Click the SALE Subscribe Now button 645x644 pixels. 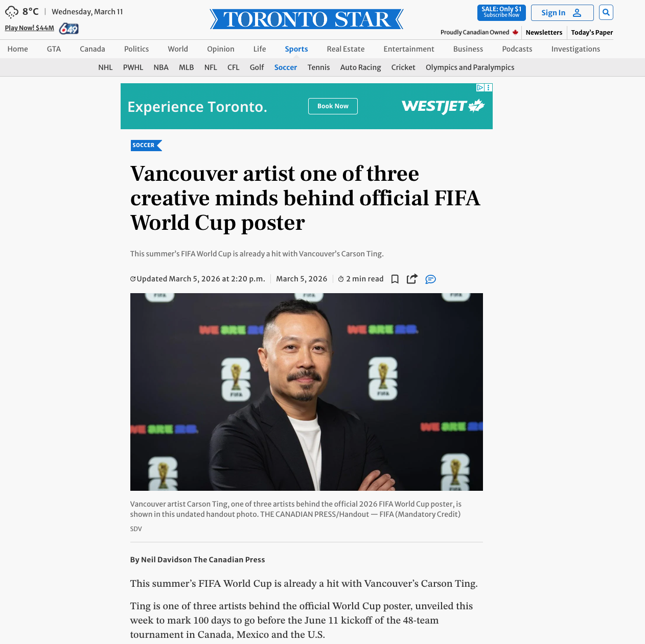pos(501,12)
